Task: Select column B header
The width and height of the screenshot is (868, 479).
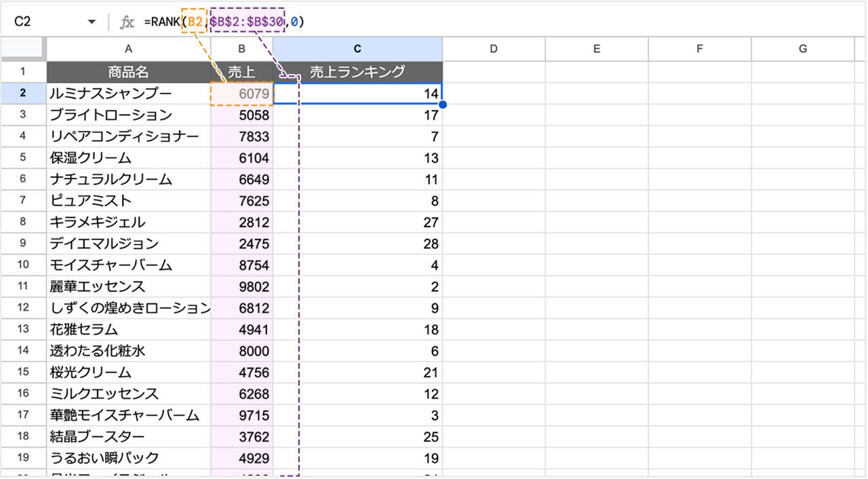Action: click(241, 48)
